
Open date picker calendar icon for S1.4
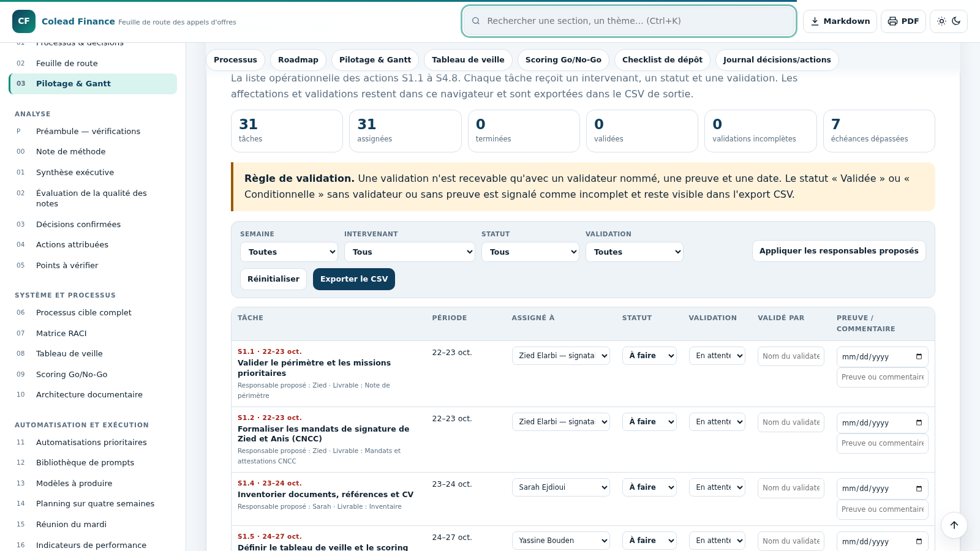click(x=919, y=488)
